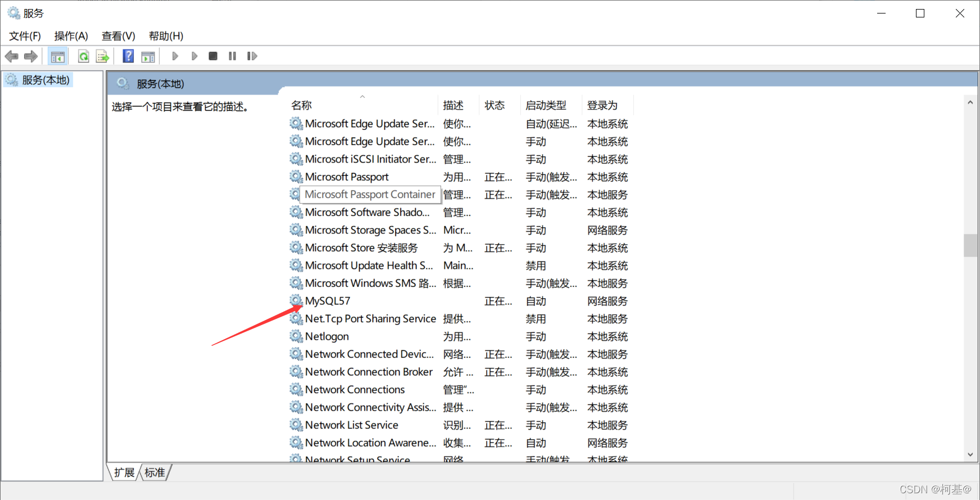Select Network Connectivity Assistant service
Screen dimensions: 980x500
pos(370,407)
